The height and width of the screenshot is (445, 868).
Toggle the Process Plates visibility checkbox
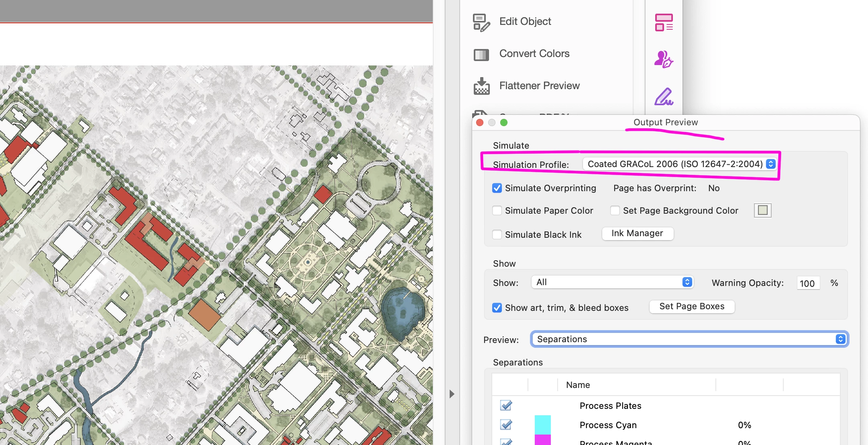[506, 405]
